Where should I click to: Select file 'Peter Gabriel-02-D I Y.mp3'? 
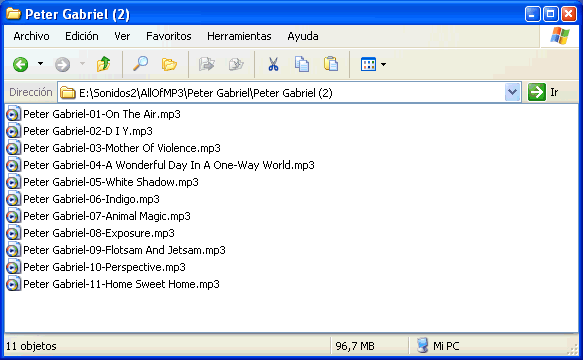[x=88, y=131]
